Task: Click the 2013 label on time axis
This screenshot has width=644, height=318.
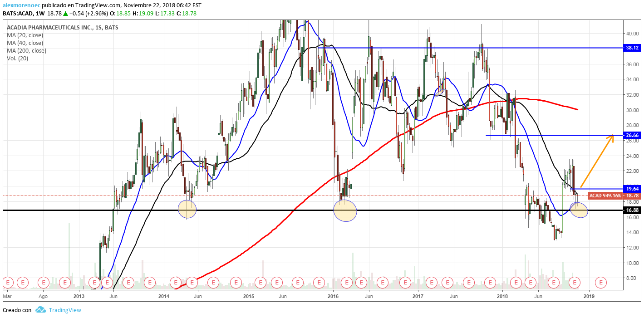Action: tap(79, 296)
